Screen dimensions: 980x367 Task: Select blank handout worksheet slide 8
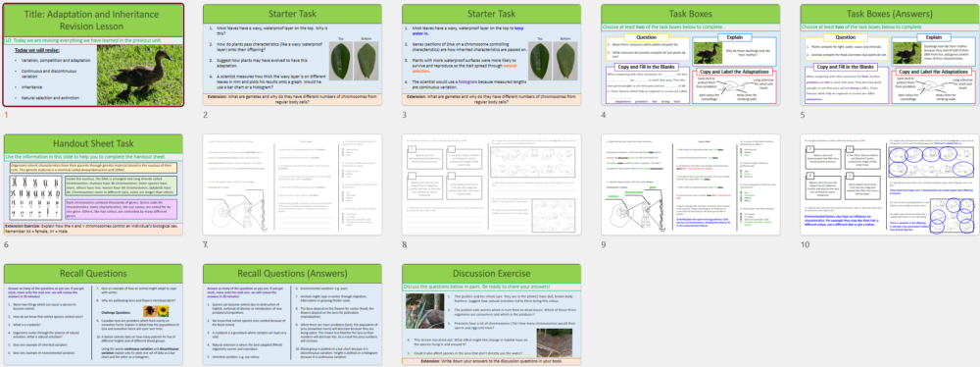tap(491, 184)
